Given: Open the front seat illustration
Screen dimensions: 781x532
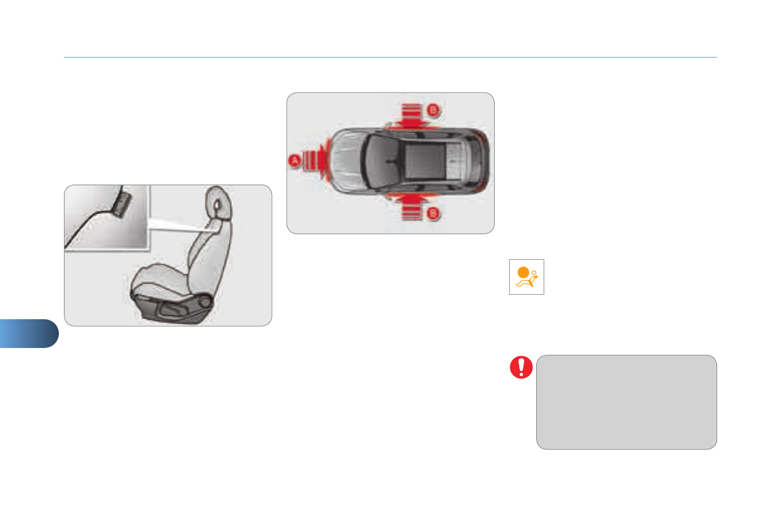Looking at the screenshot, I should 168,255.
